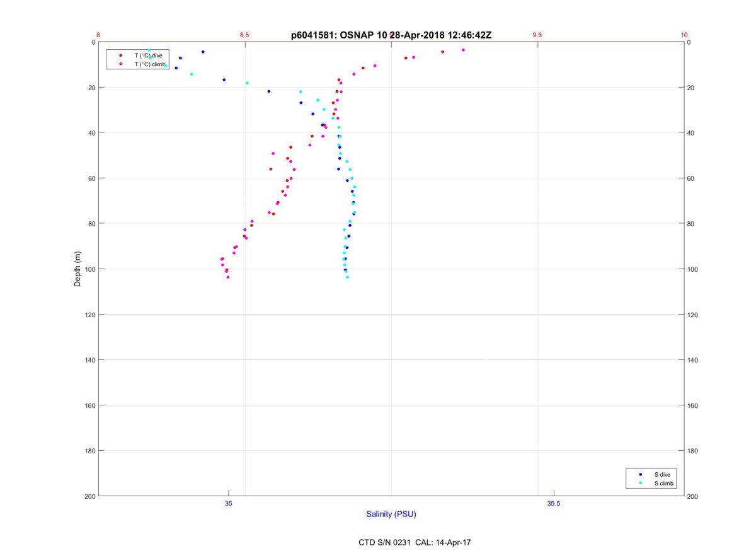The width and height of the screenshot is (756, 558).
Task: Click the "Salinity (PSU)" axis label
Action: 391,514
